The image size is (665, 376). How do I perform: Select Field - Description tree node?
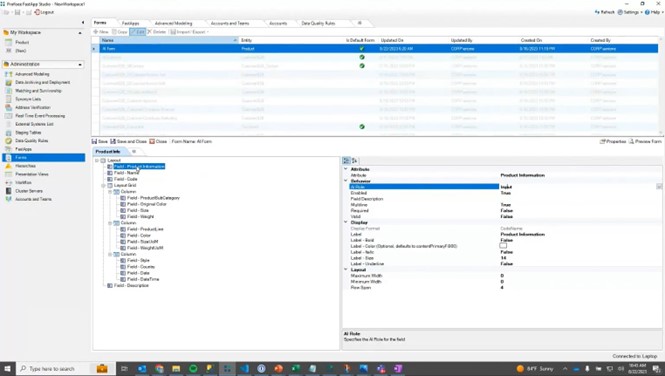[131, 286]
